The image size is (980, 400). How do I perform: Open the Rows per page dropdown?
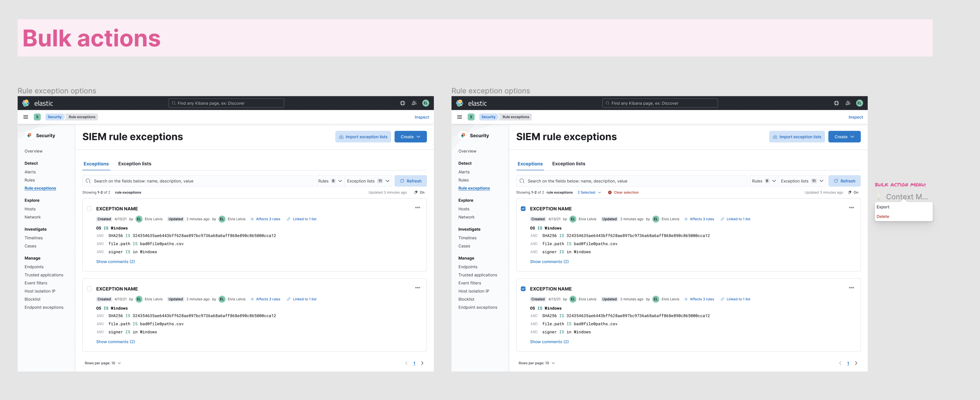(103, 363)
